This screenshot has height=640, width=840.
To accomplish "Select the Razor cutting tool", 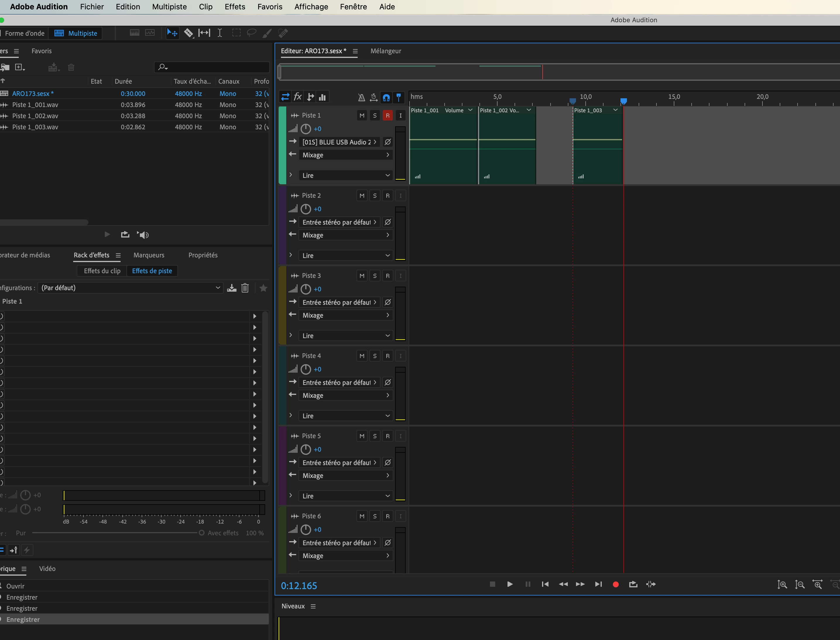I will point(188,33).
